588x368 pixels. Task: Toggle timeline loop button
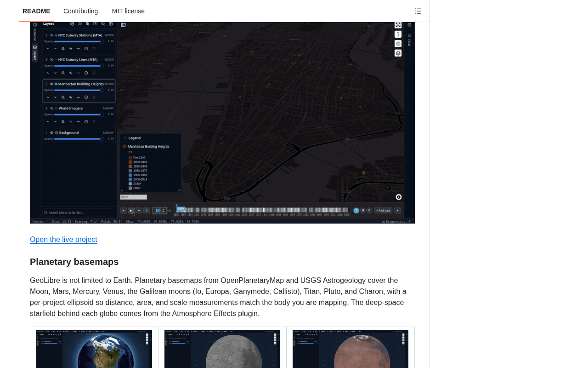[147, 210]
